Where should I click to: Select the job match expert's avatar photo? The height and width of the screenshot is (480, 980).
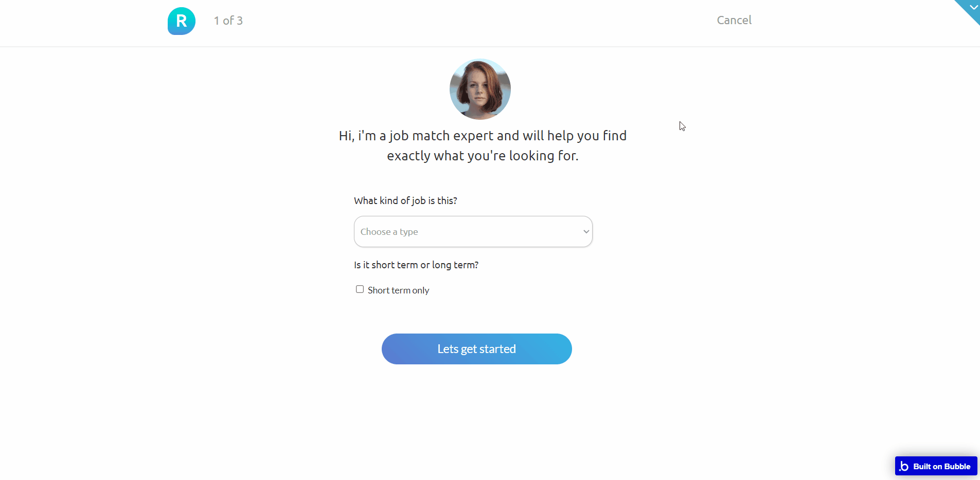tap(480, 89)
